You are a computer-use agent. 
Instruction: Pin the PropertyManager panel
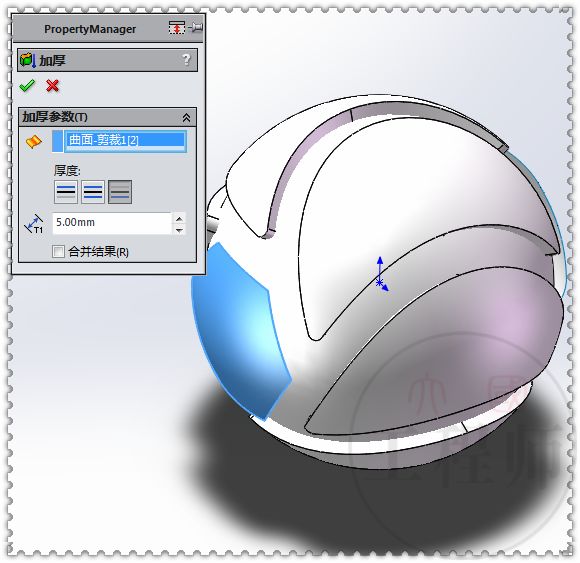196,27
